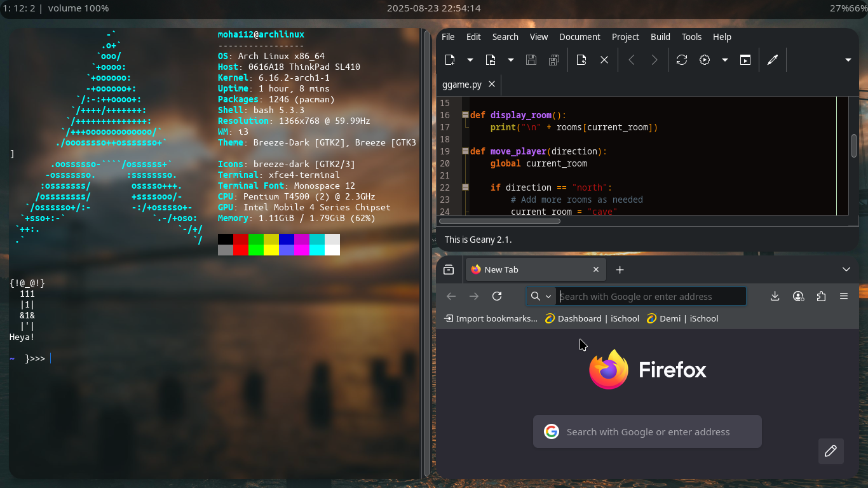List all tabs with Firefox's tab bar chevron
This screenshot has width=868, height=488.
[846, 269]
